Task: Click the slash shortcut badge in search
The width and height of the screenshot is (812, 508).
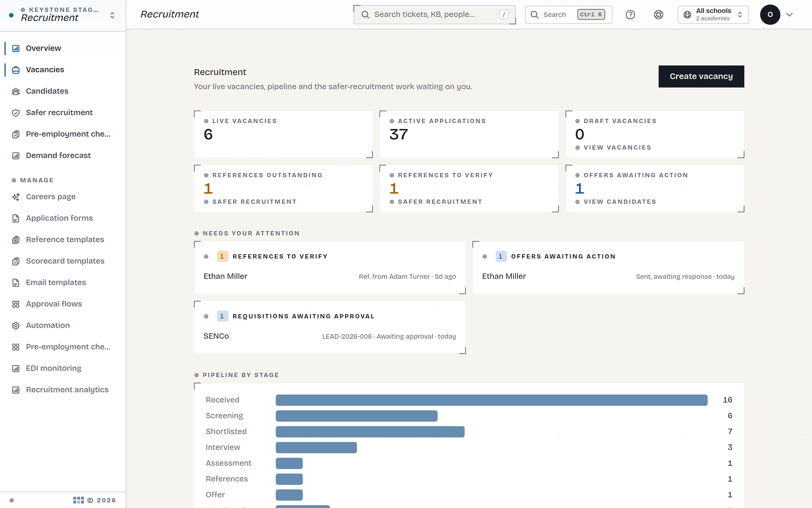Action: pos(503,15)
